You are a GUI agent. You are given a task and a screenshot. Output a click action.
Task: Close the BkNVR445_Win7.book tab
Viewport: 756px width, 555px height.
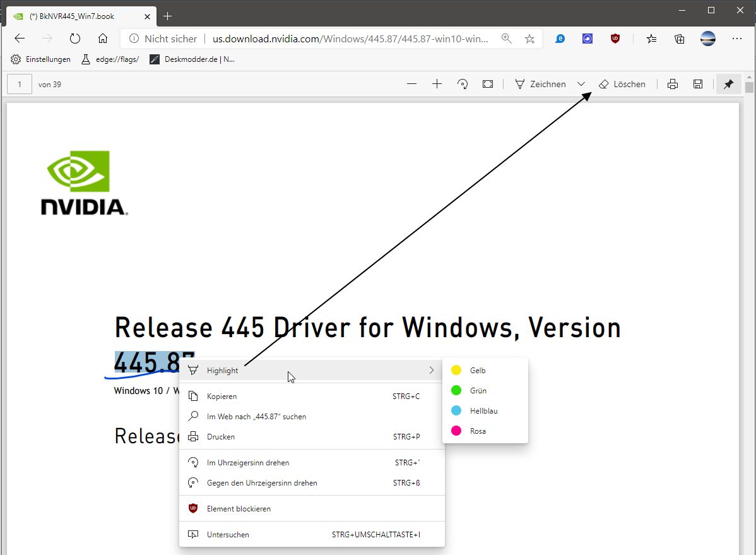point(147,16)
